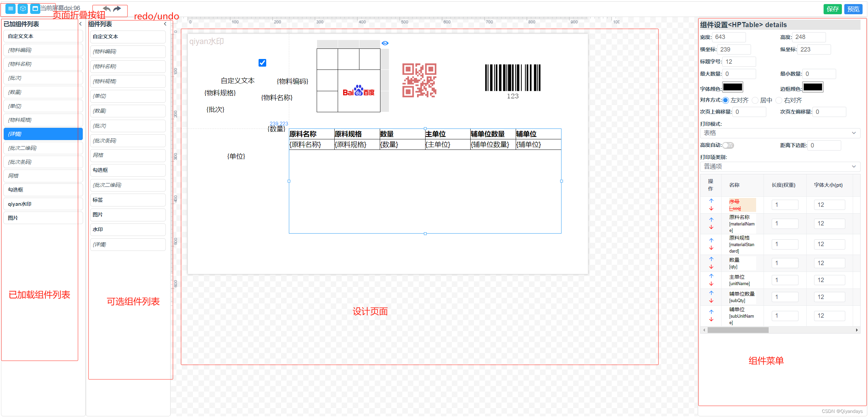Click up arrow for 辅单位数量 row

tap(711, 293)
